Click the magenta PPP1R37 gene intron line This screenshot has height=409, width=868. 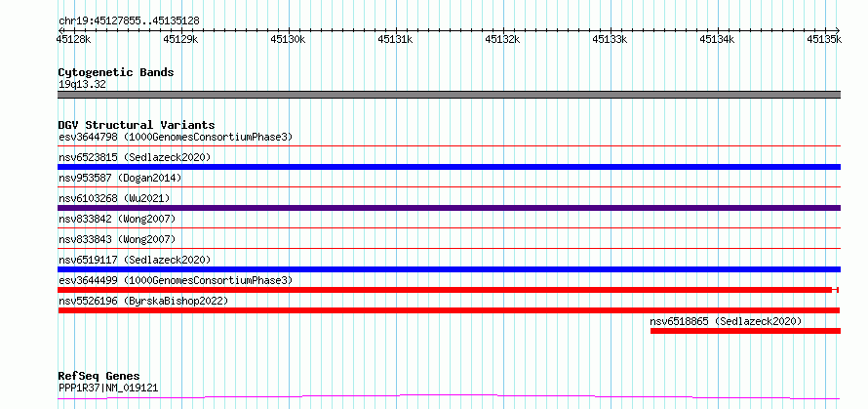tap(449, 397)
